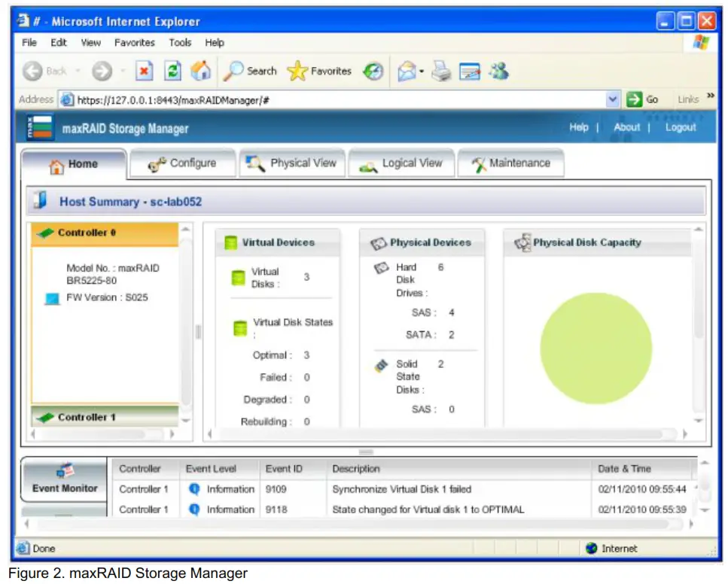This screenshot has width=728, height=584.
Task: Open Back button history dropdown arrow
Action: pyautogui.click(x=78, y=71)
